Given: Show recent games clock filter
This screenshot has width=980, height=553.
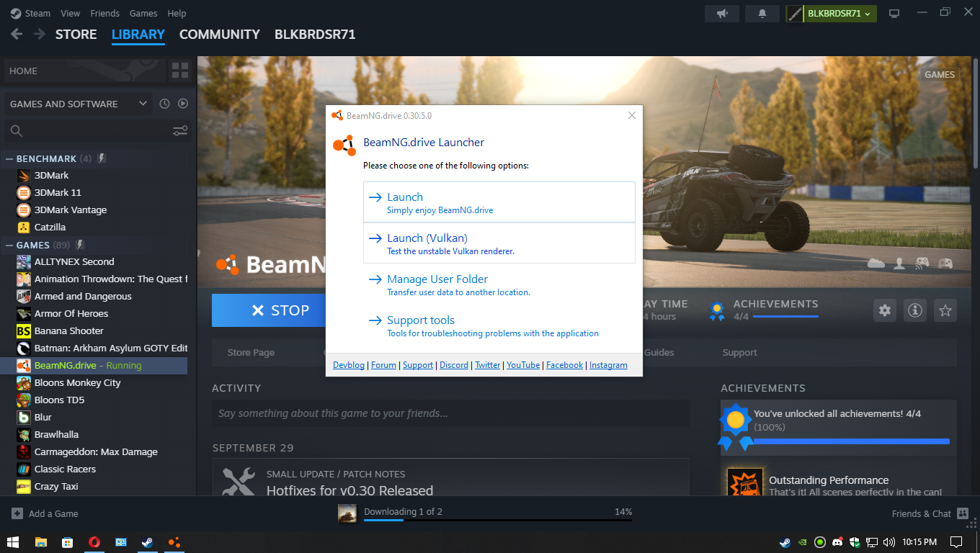Looking at the screenshot, I should (164, 104).
